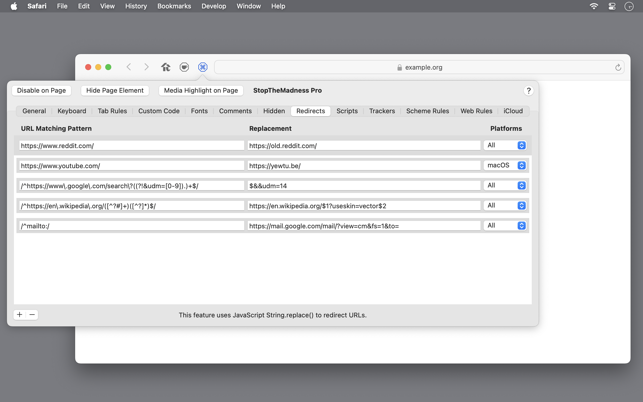Image resolution: width=643 pixels, height=402 pixels.
Task: Click the Disable on Page button
Action: [41, 90]
